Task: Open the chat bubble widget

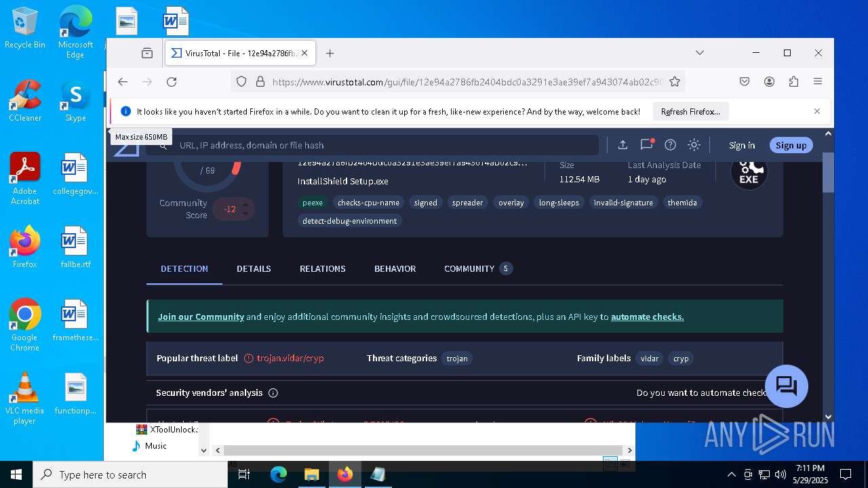Action: [787, 386]
